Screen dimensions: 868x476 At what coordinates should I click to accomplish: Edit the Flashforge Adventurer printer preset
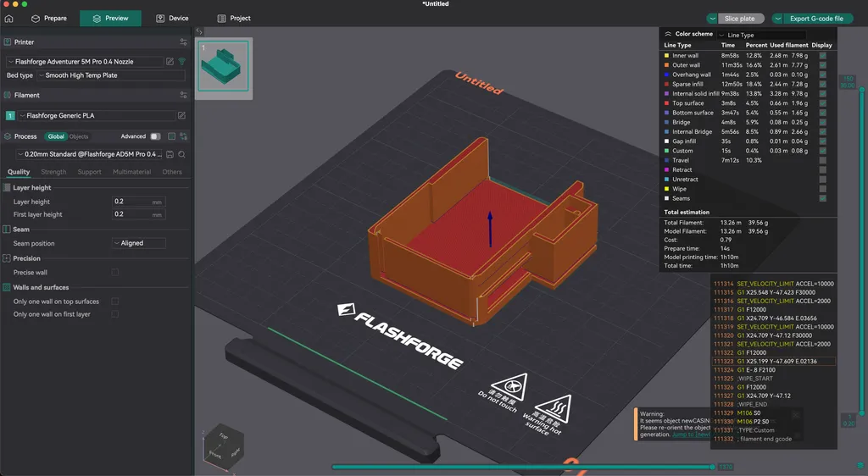tap(170, 61)
